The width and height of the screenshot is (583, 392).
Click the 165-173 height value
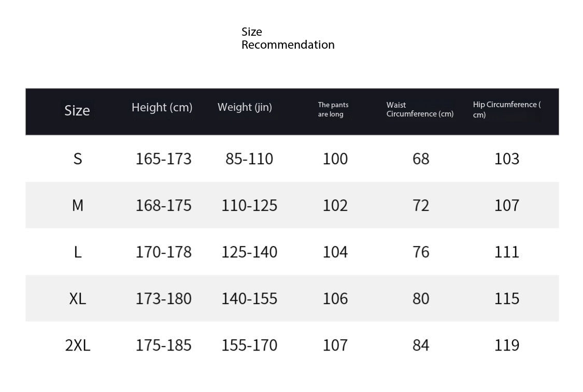coord(164,158)
